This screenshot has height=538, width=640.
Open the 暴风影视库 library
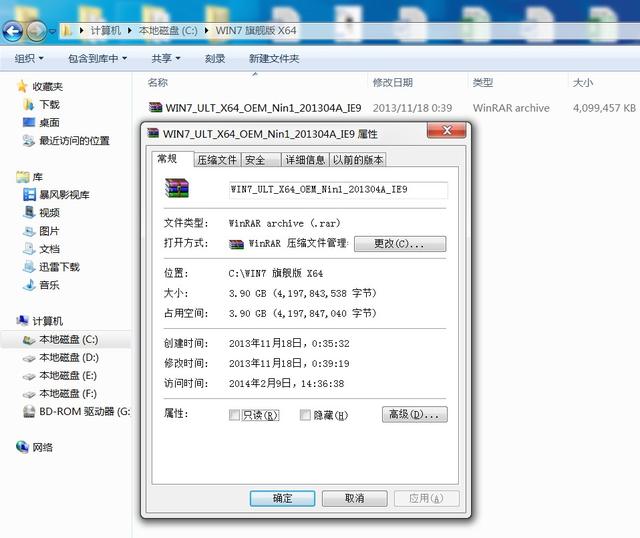(64, 195)
